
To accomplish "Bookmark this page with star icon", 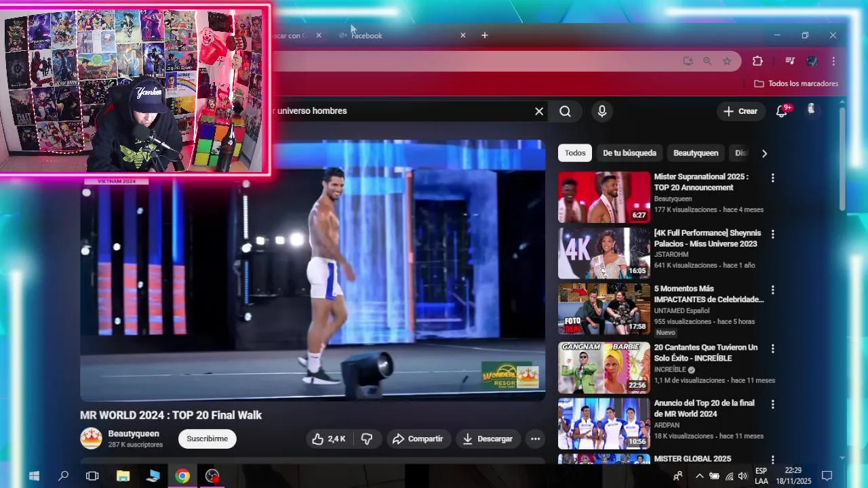I will coord(727,61).
